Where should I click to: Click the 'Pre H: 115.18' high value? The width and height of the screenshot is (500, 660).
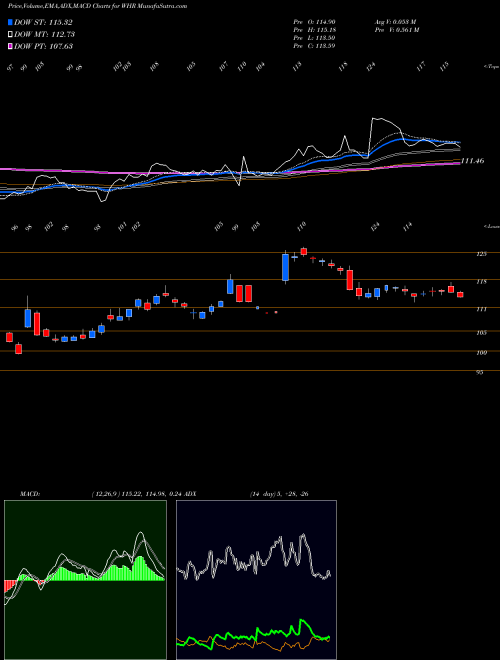point(314,30)
